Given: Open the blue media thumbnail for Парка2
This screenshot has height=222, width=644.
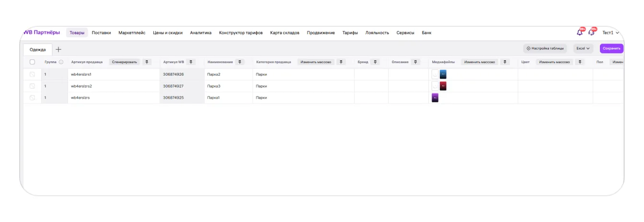Looking at the screenshot, I should pos(443,74).
